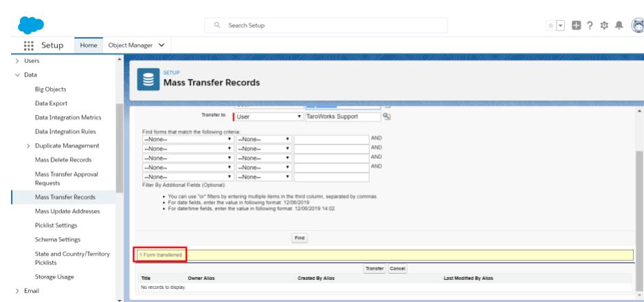Open Data Integration Rules
The width and height of the screenshot is (644, 302).
(x=65, y=131)
